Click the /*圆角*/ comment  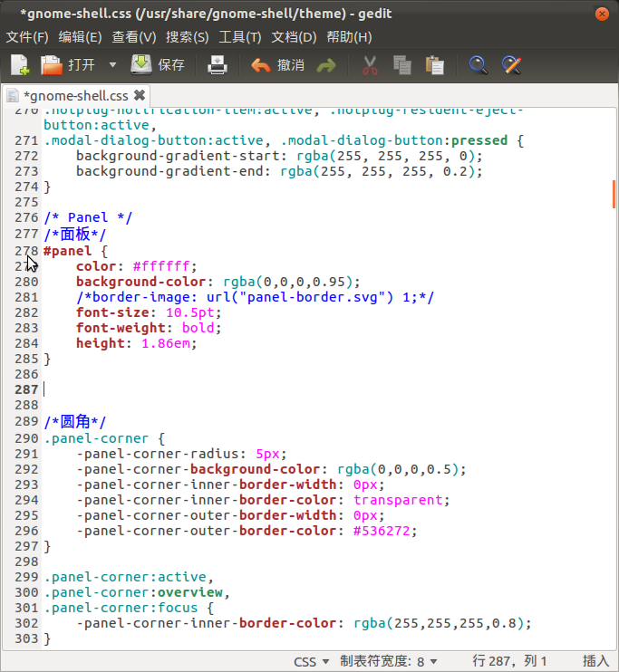pyautogui.click(x=74, y=422)
